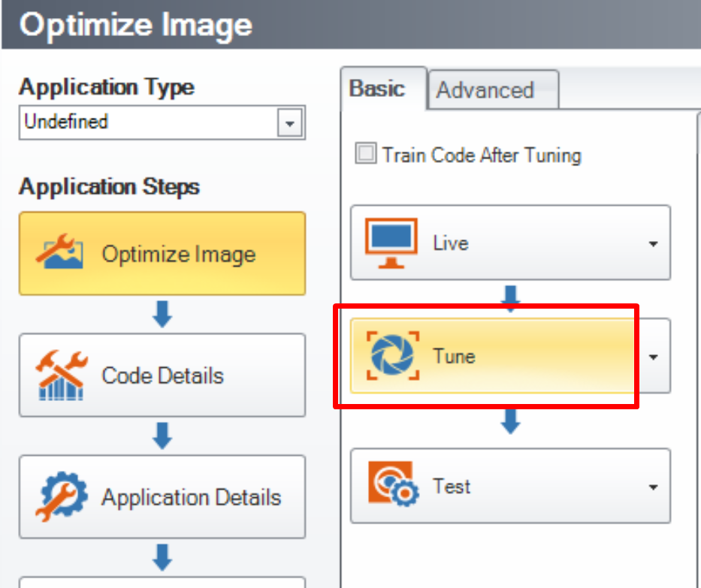Click the Application Details gear-wrench icon
701x588 pixels.
pos(62,496)
